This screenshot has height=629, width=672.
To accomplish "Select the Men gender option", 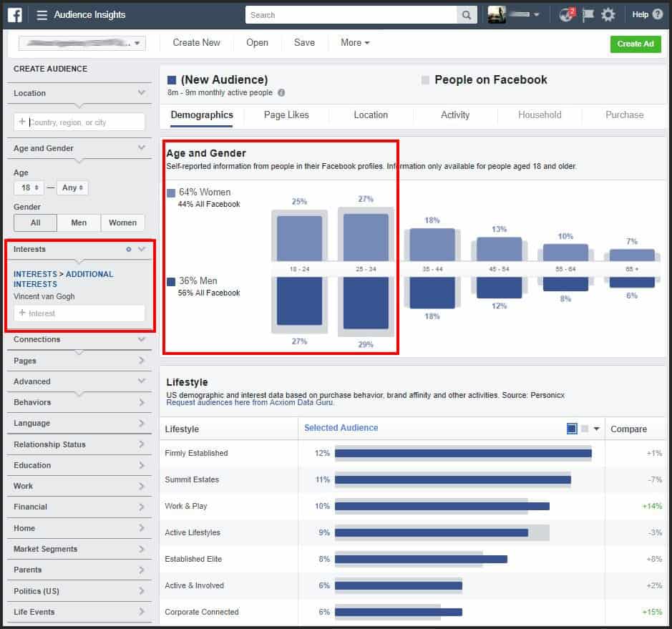I will pos(79,223).
